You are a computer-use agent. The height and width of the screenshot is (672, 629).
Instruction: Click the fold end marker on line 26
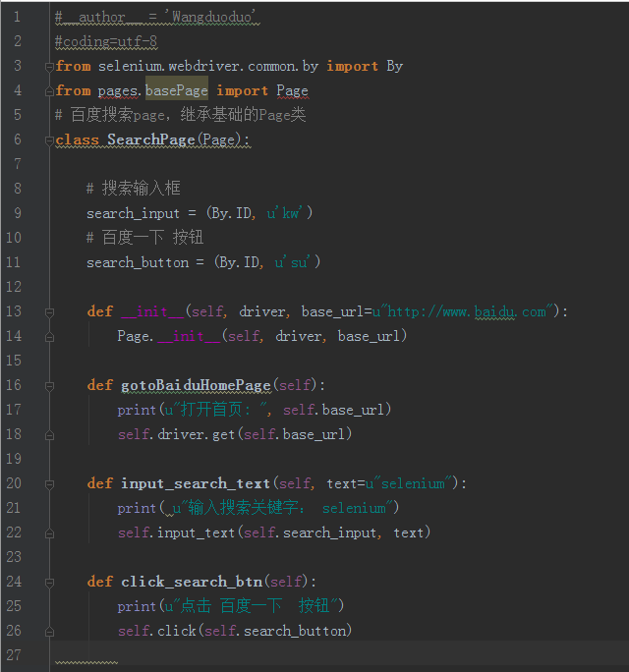pos(49,632)
